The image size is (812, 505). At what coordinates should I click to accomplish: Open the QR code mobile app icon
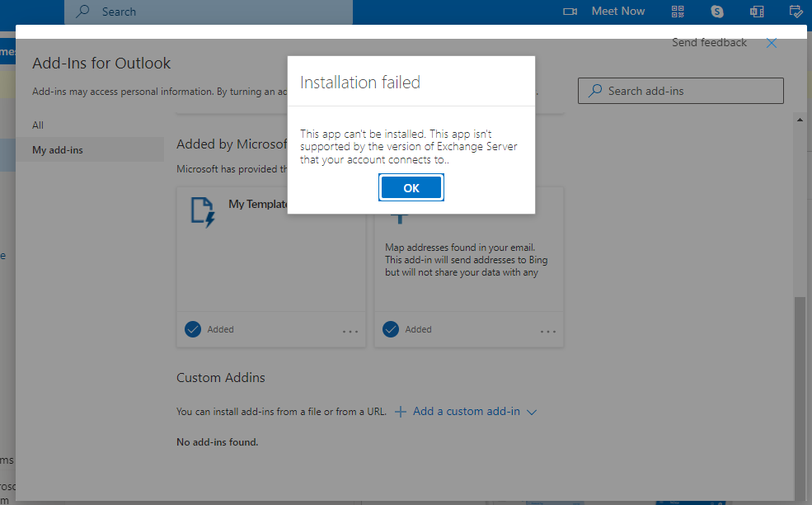click(x=677, y=11)
